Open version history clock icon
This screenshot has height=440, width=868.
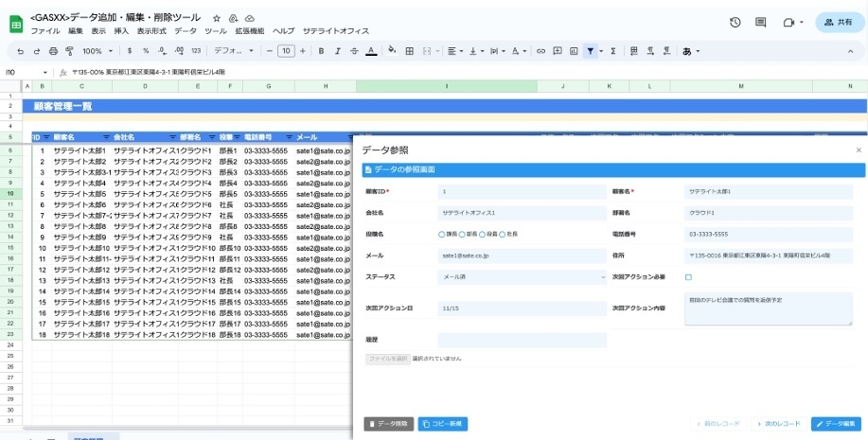click(735, 22)
